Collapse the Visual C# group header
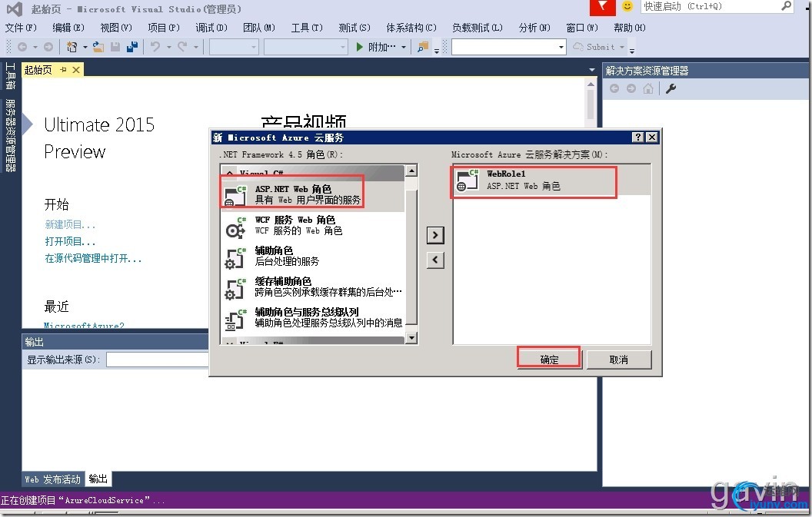The image size is (812, 517). click(x=230, y=174)
